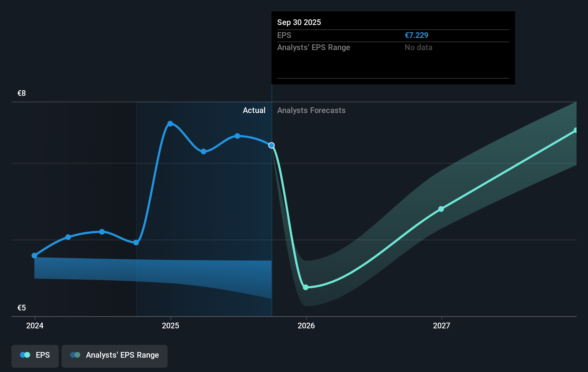The height and width of the screenshot is (372, 588).
Task: Click the mid-2025 EPS data point
Action: click(x=237, y=136)
